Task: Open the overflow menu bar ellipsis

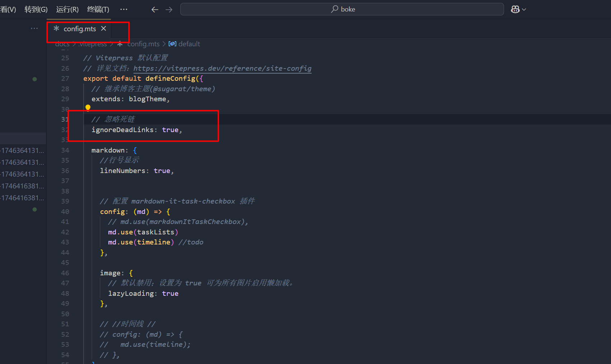Action: [x=124, y=9]
